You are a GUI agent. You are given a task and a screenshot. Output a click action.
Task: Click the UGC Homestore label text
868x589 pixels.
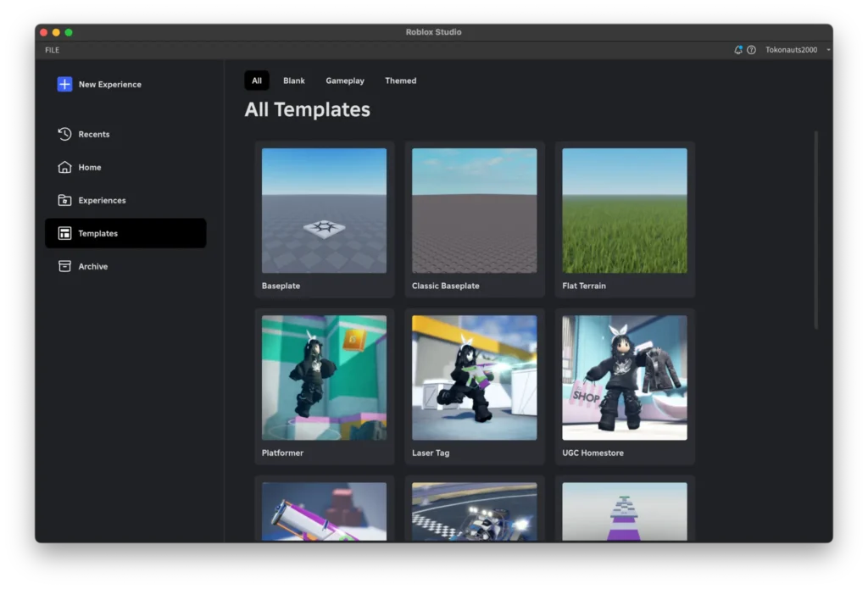tap(593, 453)
